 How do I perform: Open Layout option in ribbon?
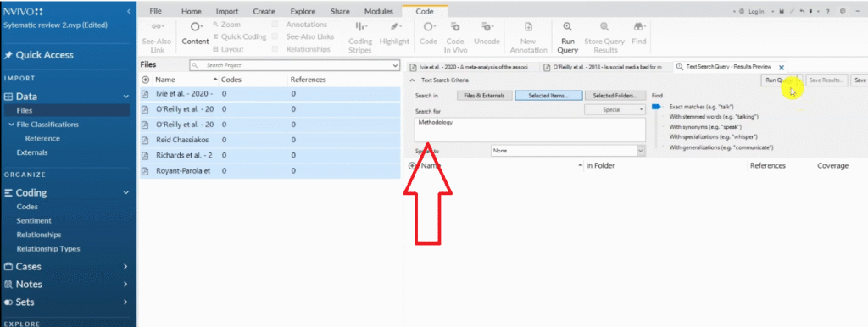[229, 49]
